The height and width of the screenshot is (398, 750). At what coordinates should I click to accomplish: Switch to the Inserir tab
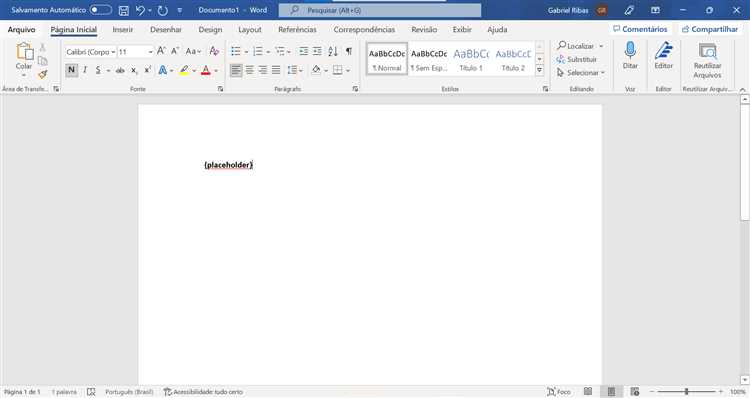pyautogui.click(x=123, y=30)
